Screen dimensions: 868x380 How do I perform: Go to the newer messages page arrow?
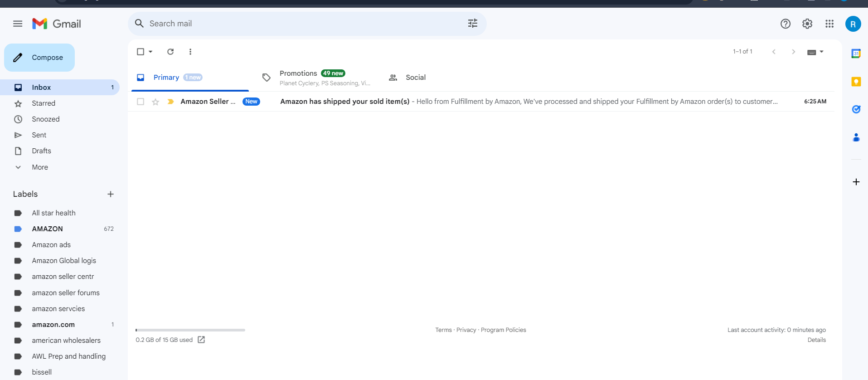click(x=774, y=52)
